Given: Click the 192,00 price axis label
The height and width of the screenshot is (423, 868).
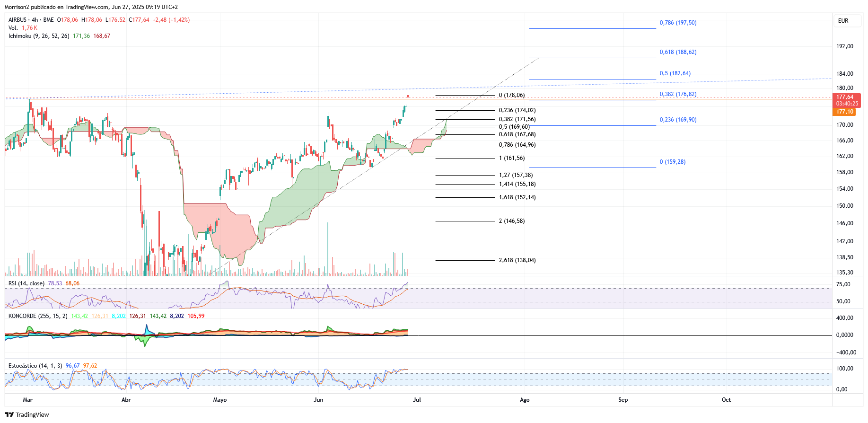Looking at the screenshot, I should [845, 46].
